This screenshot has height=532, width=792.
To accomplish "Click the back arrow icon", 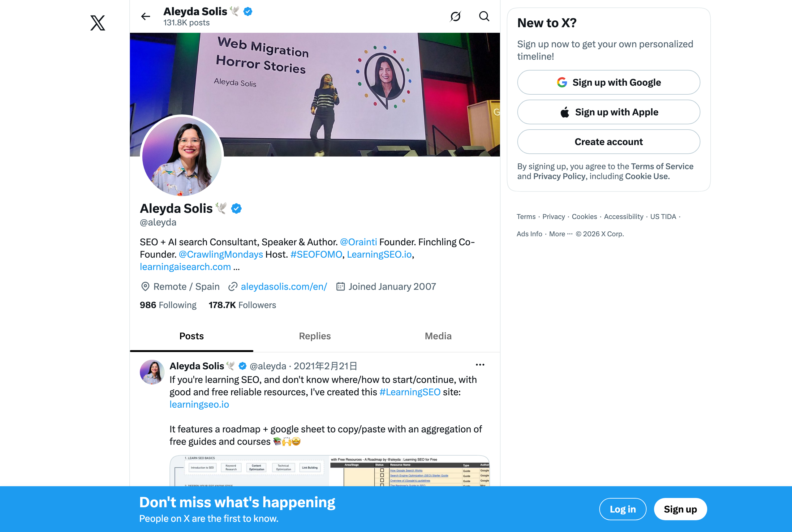I will 146,16.
